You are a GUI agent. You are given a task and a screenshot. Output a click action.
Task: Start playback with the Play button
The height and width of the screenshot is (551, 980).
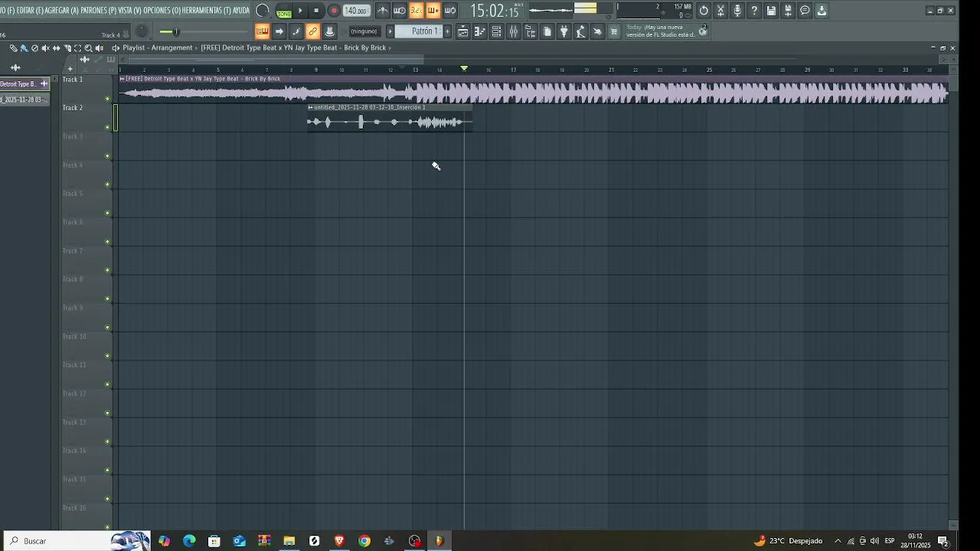tap(300, 11)
